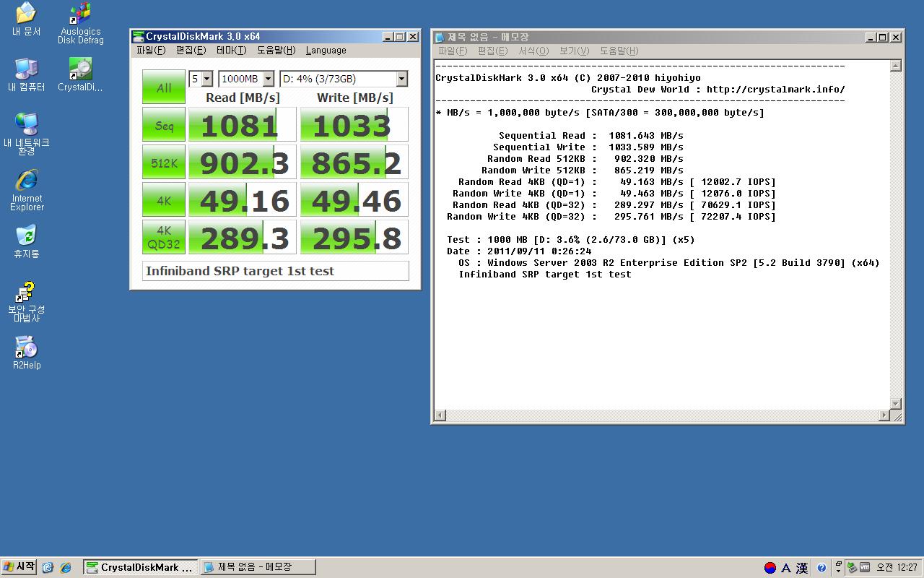Open the My Documents desktop icon
Viewport: 924px width, 578px height.
coord(27,20)
